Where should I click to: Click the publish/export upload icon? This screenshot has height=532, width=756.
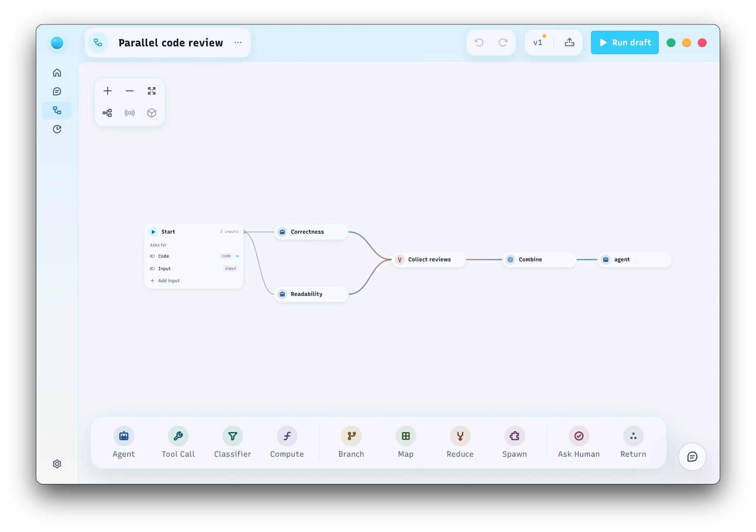(x=570, y=42)
